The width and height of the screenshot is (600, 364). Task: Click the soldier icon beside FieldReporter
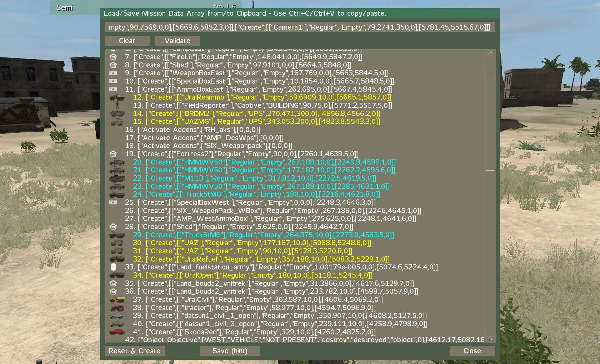pyautogui.click(x=117, y=105)
